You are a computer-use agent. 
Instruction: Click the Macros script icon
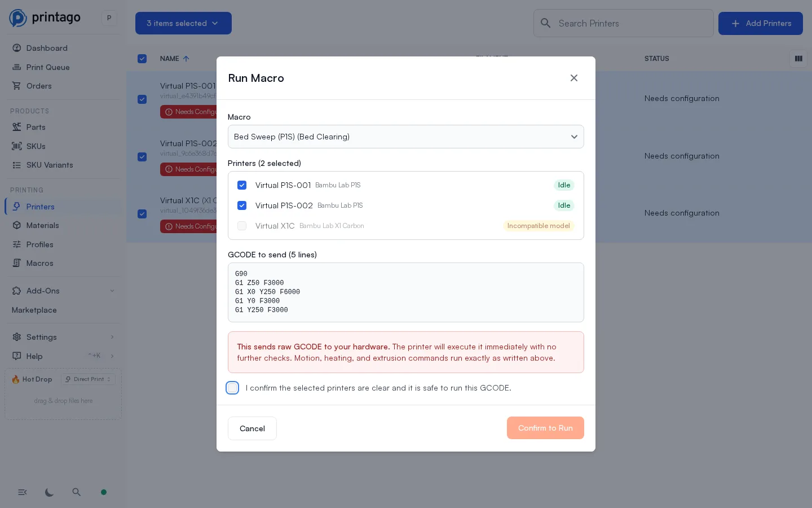tap(17, 263)
